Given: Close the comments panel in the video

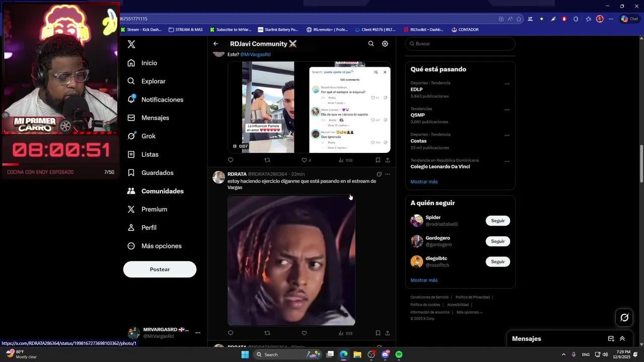Looking at the screenshot, I should click(385, 72).
